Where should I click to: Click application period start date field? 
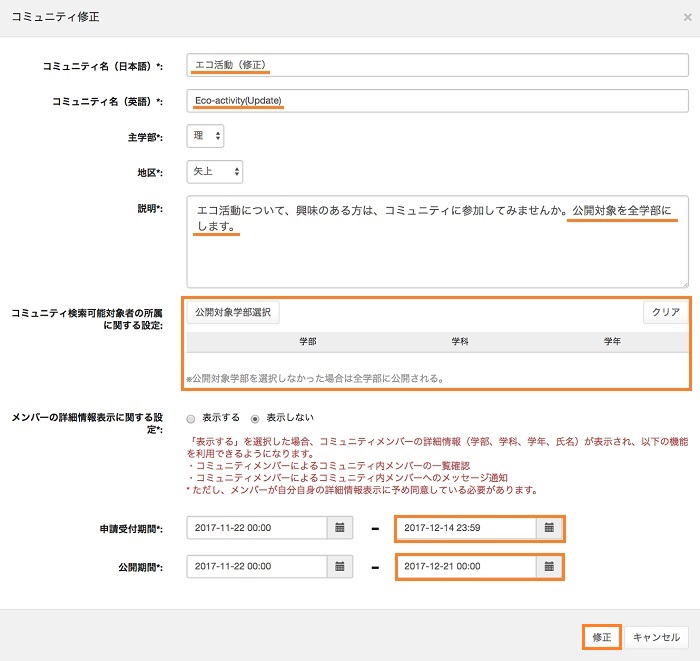coord(258,528)
